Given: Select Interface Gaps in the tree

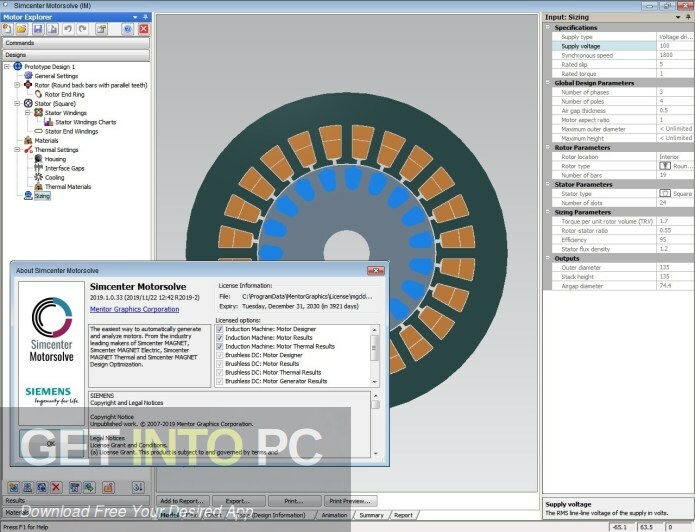Looking at the screenshot, I should 64,168.
